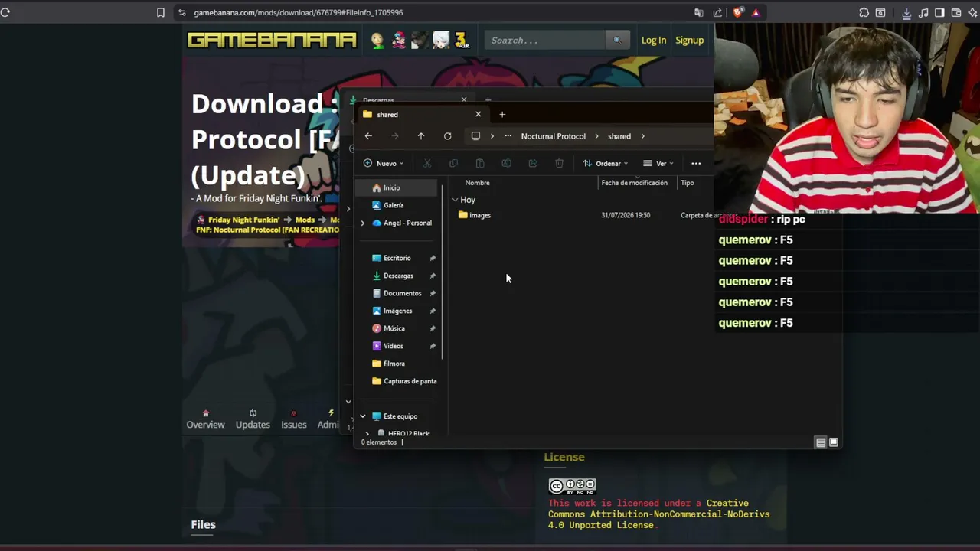This screenshot has width=980, height=551.
Task: Collapse the Hoy group in file list
Action: tap(455, 200)
